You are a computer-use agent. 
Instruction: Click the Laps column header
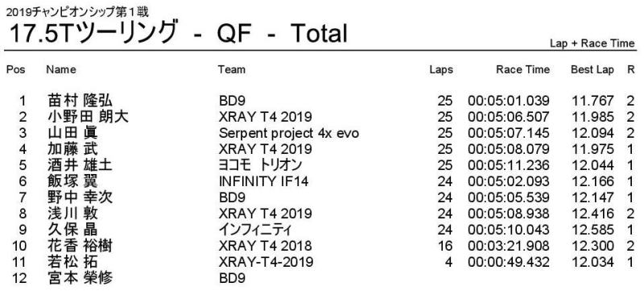[x=441, y=69]
